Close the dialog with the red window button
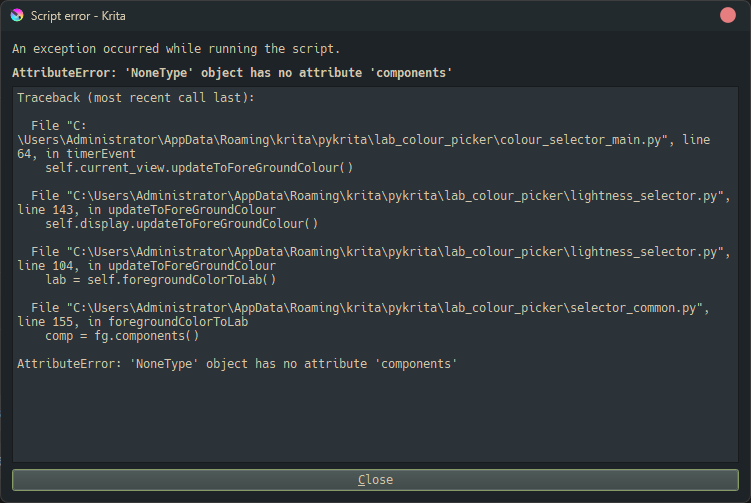Viewport: 751px width, 503px height. click(728, 15)
